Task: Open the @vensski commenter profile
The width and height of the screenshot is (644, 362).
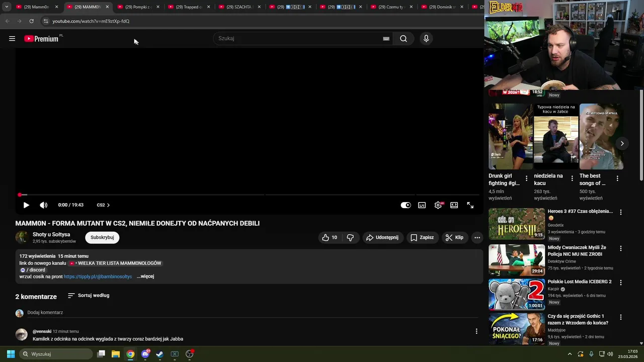Action: point(42,331)
